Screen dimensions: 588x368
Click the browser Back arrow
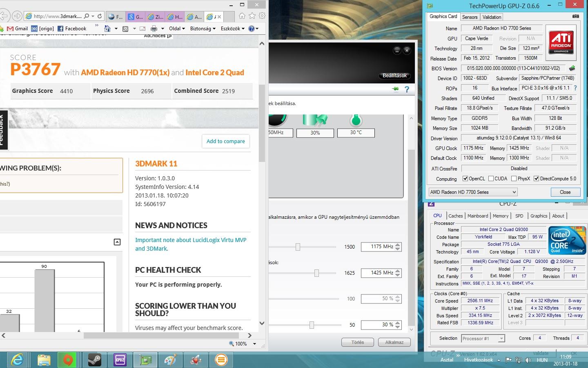3,16
